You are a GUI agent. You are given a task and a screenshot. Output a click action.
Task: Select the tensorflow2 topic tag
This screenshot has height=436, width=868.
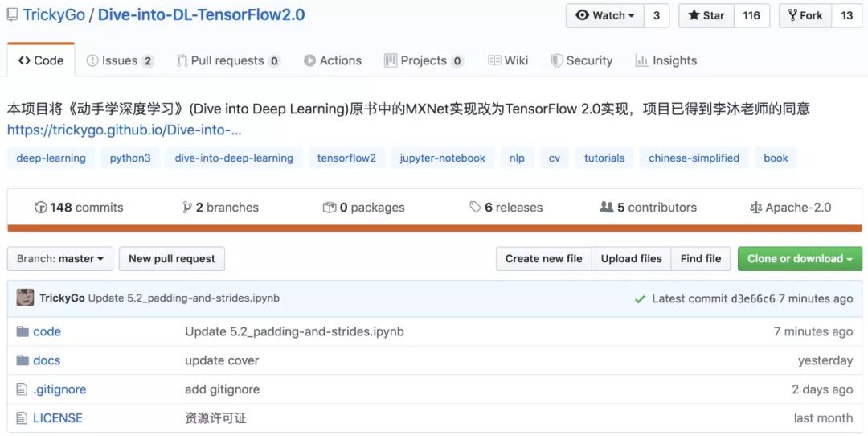346,158
